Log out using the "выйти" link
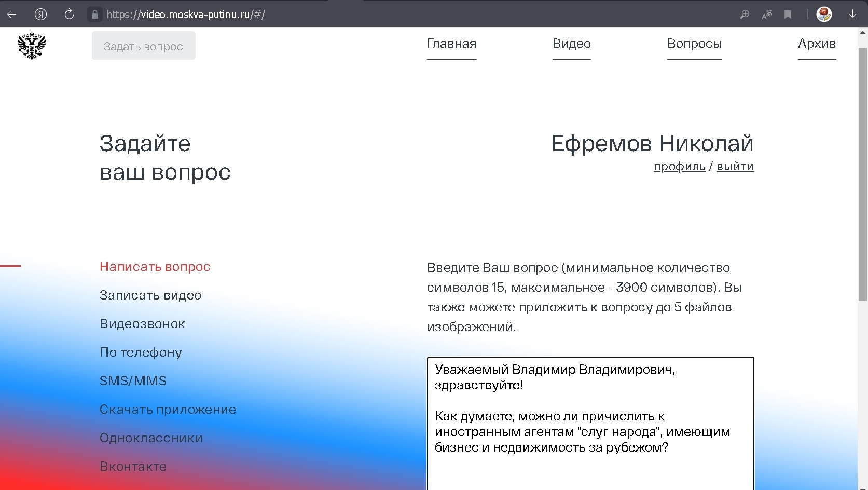Screen dimensions: 868x490 (735, 167)
